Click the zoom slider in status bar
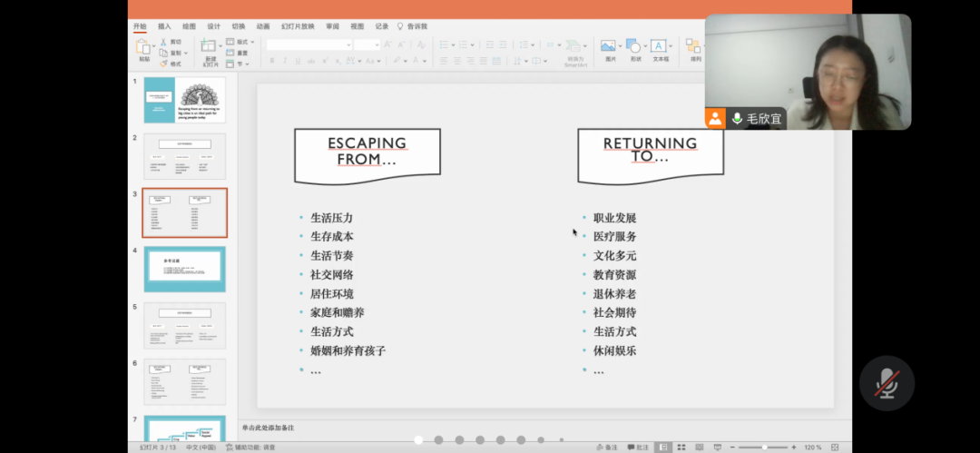The image size is (980, 453). click(x=764, y=448)
